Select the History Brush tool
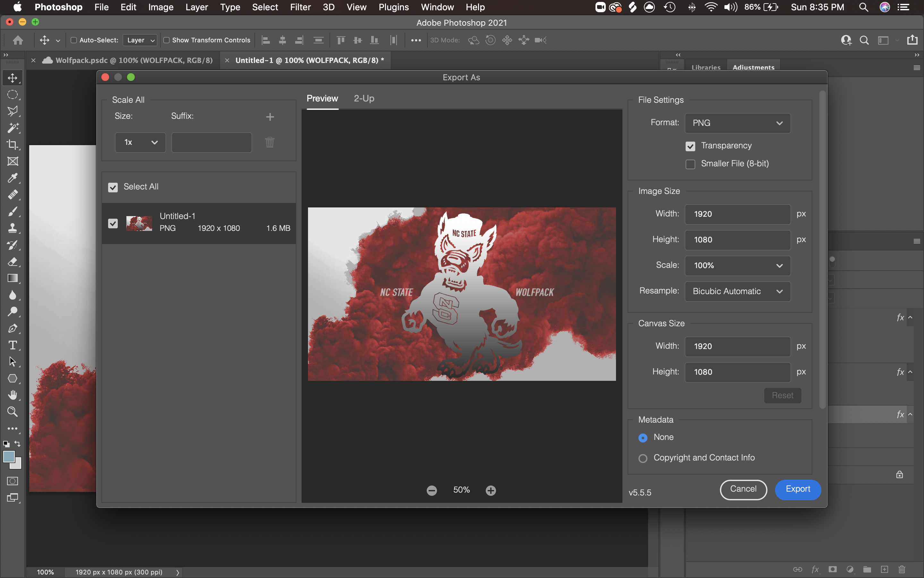This screenshot has height=578, width=924. [x=13, y=245]
